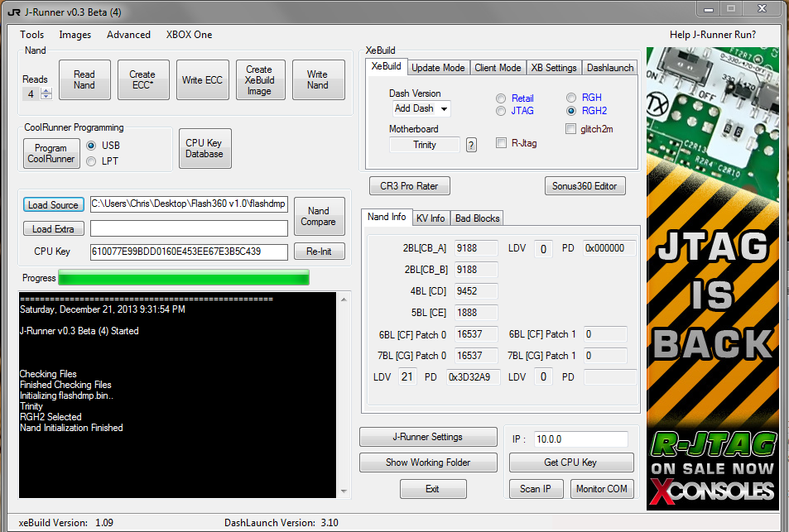Click the motherboard help question mark button

471,146
